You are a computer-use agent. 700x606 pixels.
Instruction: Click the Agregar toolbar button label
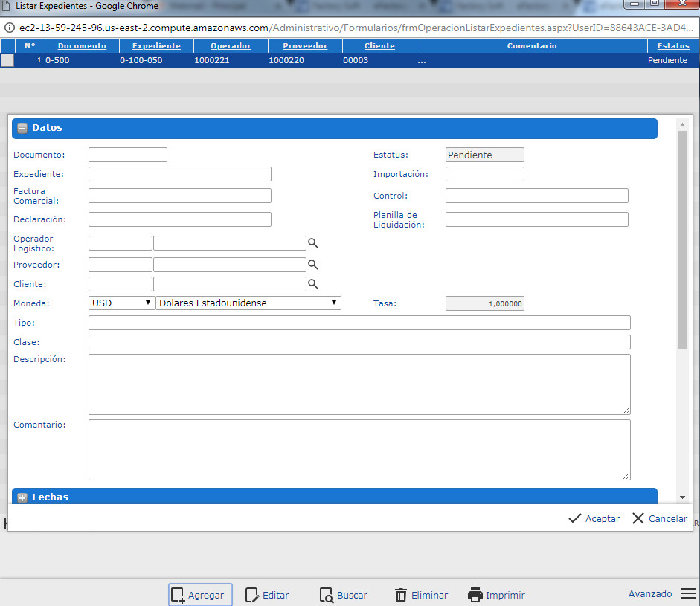pos(206,596)
